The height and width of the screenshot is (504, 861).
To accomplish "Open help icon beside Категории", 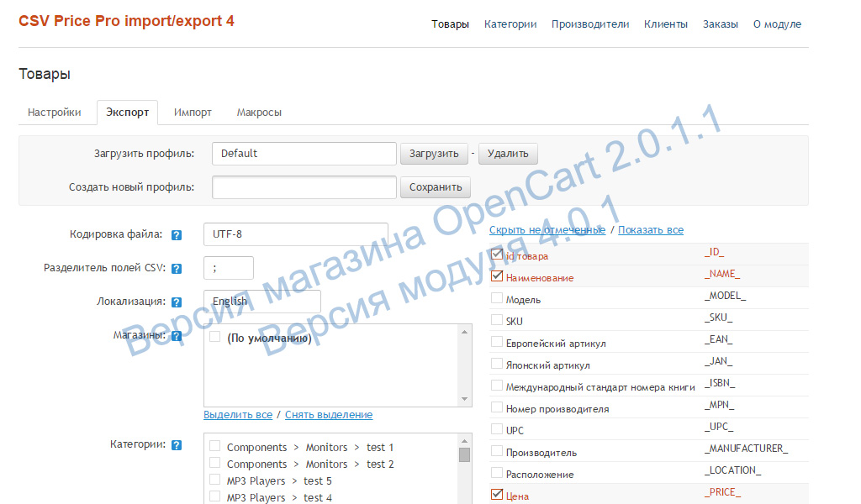I will 177,445.
